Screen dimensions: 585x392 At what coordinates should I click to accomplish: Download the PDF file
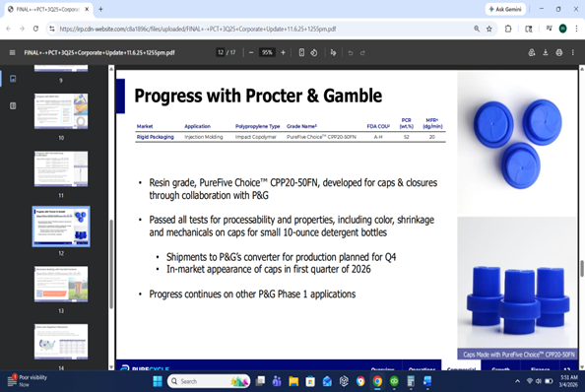coord(545,52)
